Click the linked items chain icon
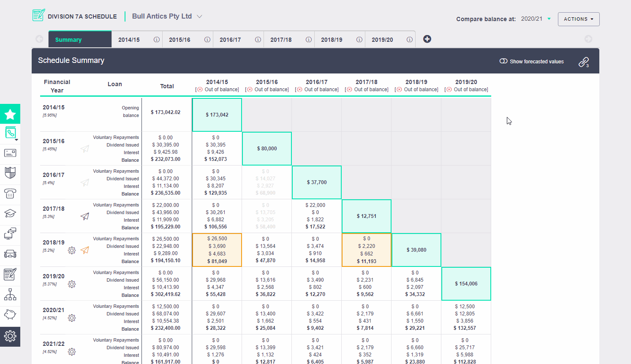The height and width of the screenshot is (364, 631). click(584, 62)
